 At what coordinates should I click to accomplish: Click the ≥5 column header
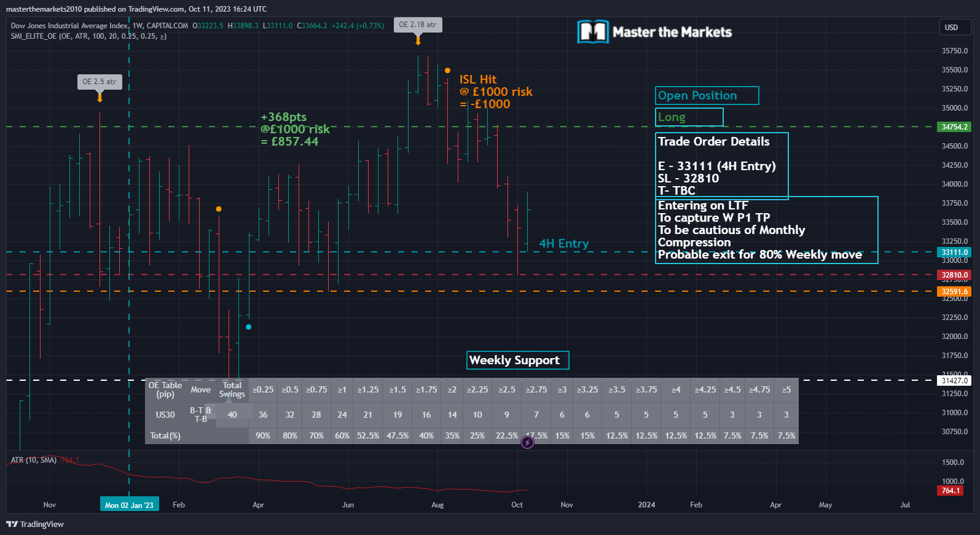786,390
